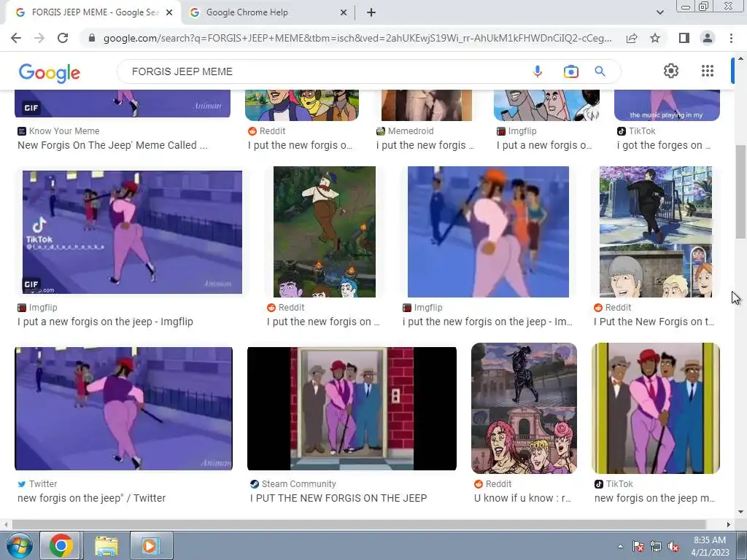Run search with the magnifier icon

pos(600,71)
